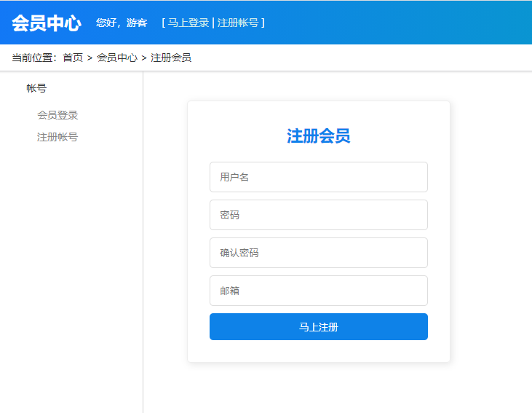
Task: Focus the 确认密码 input box
Action: click(318, 253)
